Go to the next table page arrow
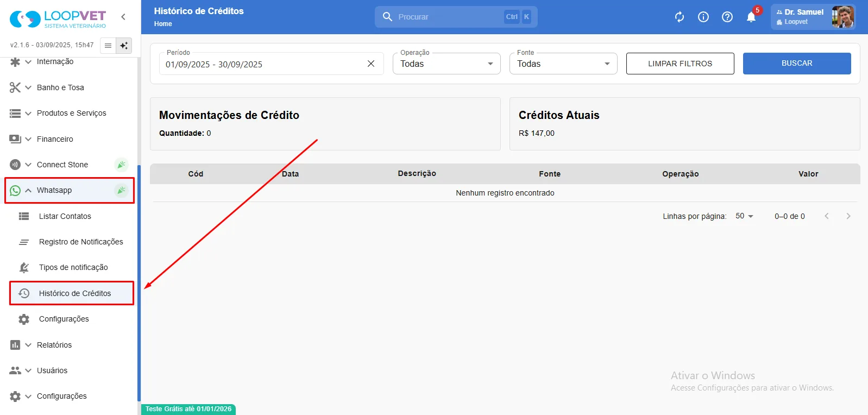Screen dimensions: 868x415 point(848,216)
